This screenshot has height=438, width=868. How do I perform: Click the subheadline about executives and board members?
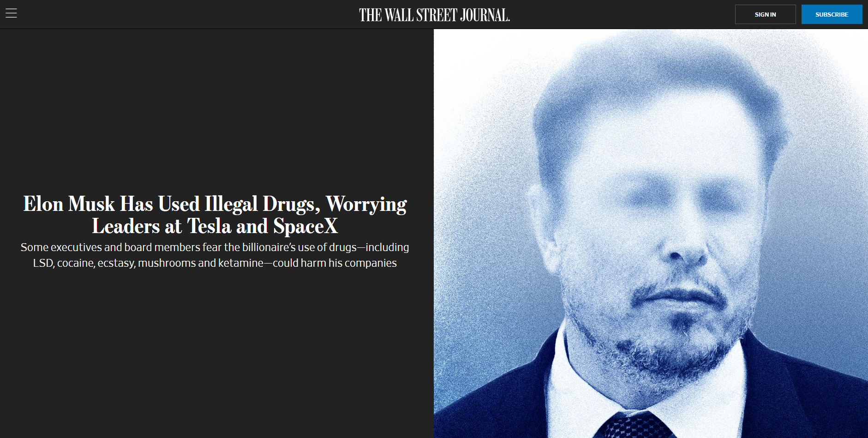tap(215, 255)
